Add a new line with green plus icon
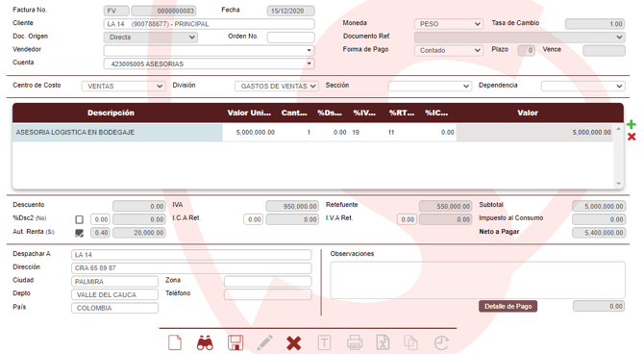The width and height of the screenshot is (644, 354). coord(632,124)
